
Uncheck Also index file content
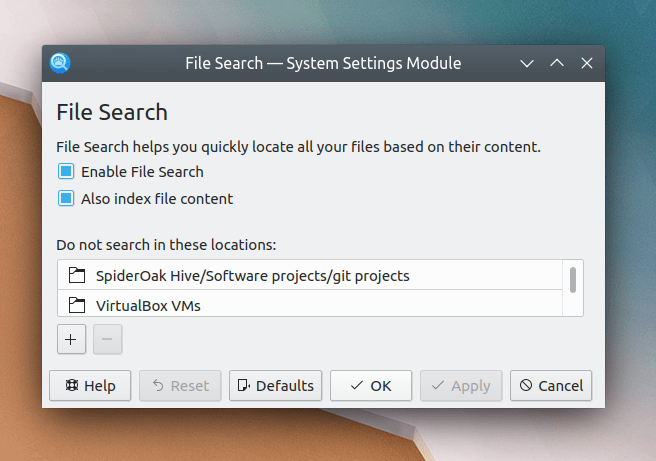(x=66, y=199)
